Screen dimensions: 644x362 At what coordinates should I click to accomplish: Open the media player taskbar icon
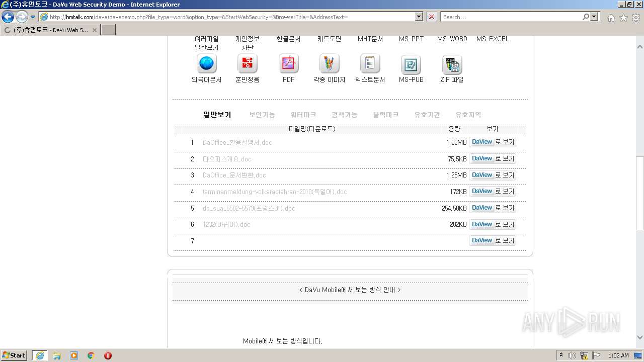74,355
